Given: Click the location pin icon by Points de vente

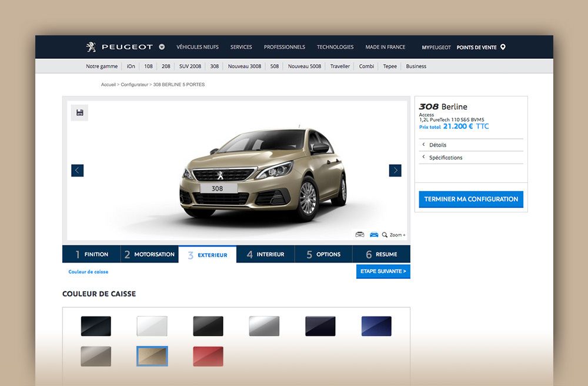Looking at the screenshot, I should (x=503, y=47).
